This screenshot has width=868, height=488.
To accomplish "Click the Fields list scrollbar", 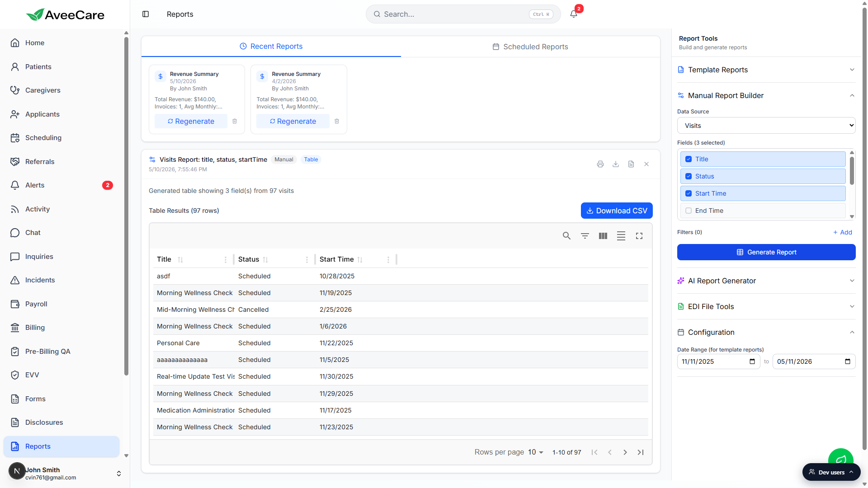I will click(852, 171).
